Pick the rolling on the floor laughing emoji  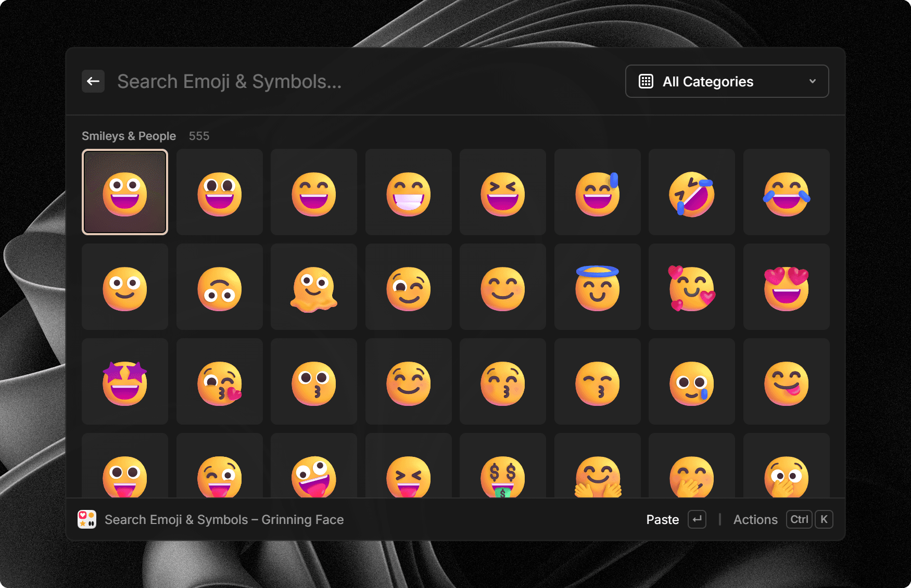pos(691,192)
